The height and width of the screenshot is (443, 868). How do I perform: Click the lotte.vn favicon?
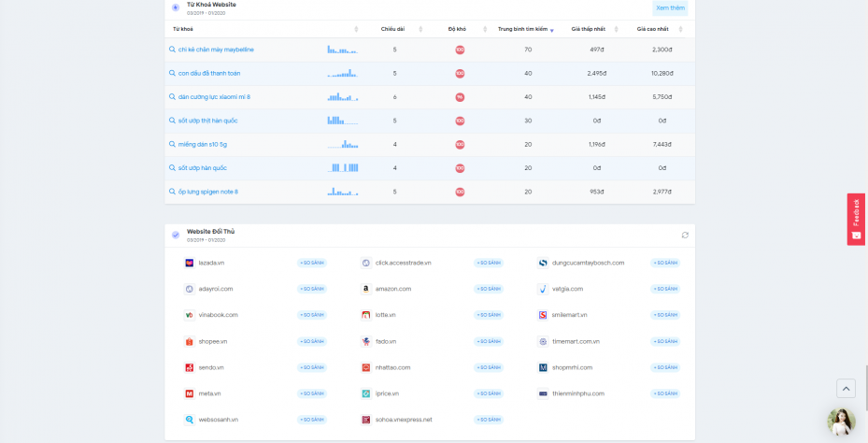(366, 315)
